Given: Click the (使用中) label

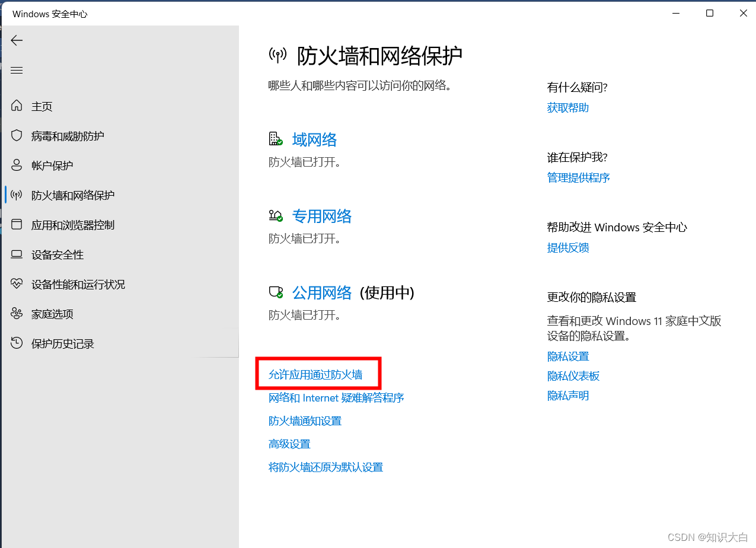Looking at the screenshot, I should click(387, 293).
